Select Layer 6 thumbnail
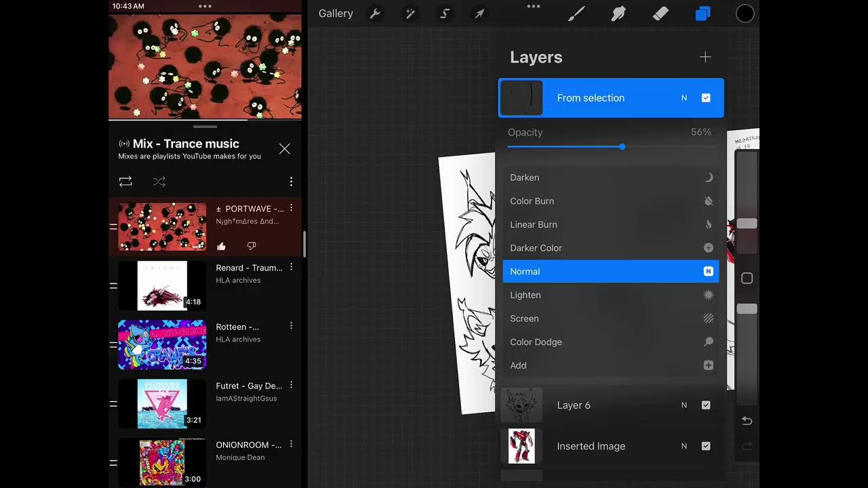This screenshot has height=488, width=868. [x=521, y=405]
